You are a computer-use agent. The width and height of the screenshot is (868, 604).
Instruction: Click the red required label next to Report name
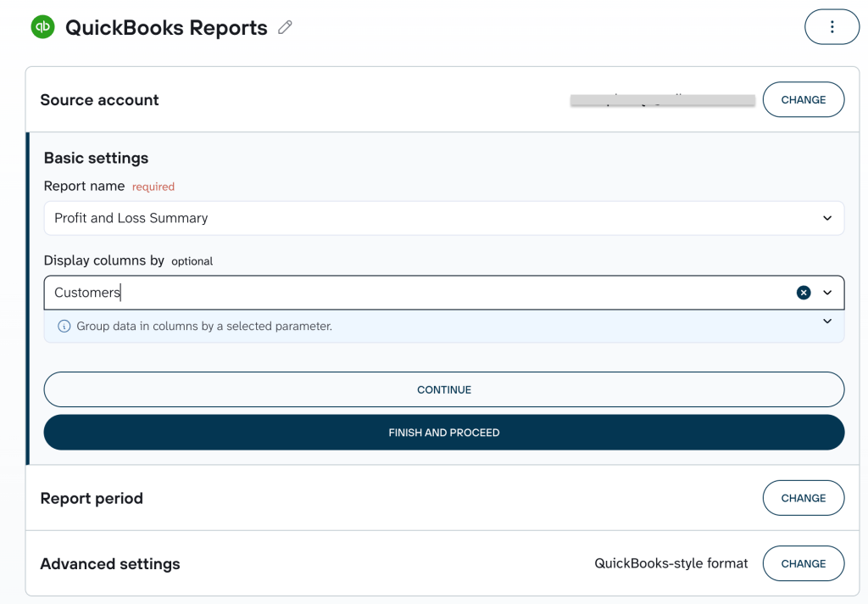point(153,187)
